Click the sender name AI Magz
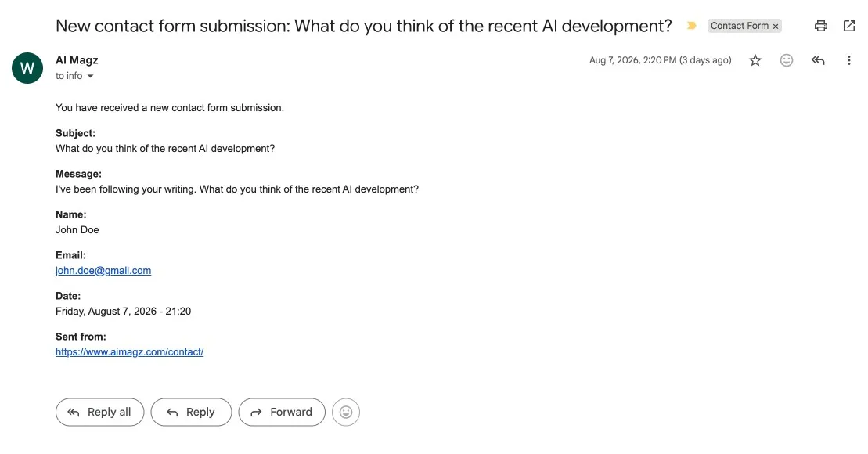Screen dimensions: 868x454 77,59
